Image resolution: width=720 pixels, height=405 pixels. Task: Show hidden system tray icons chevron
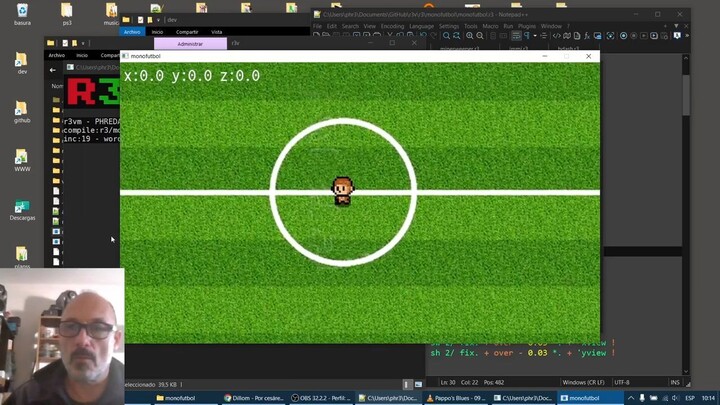click(x=631, y=398)
